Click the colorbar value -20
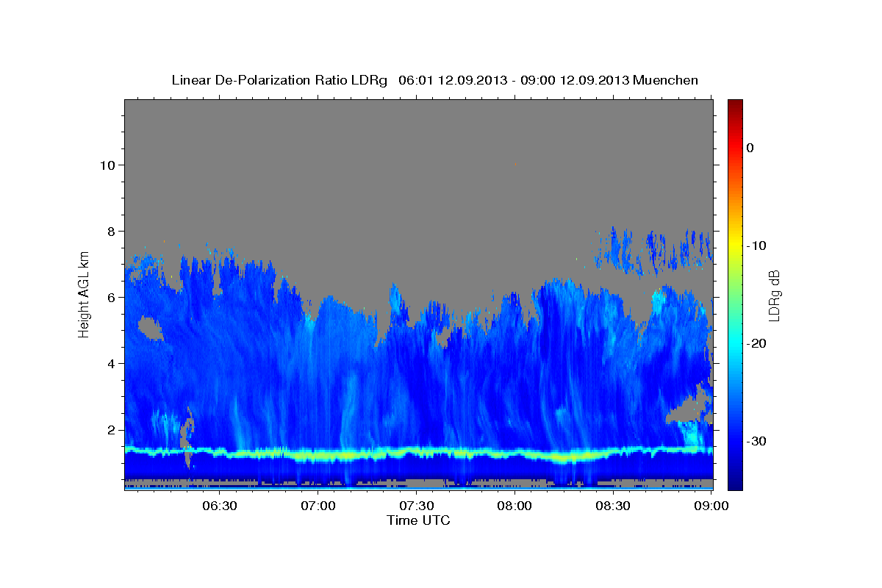This screenshot has height=588, width=882. click(x=756, y=343)
